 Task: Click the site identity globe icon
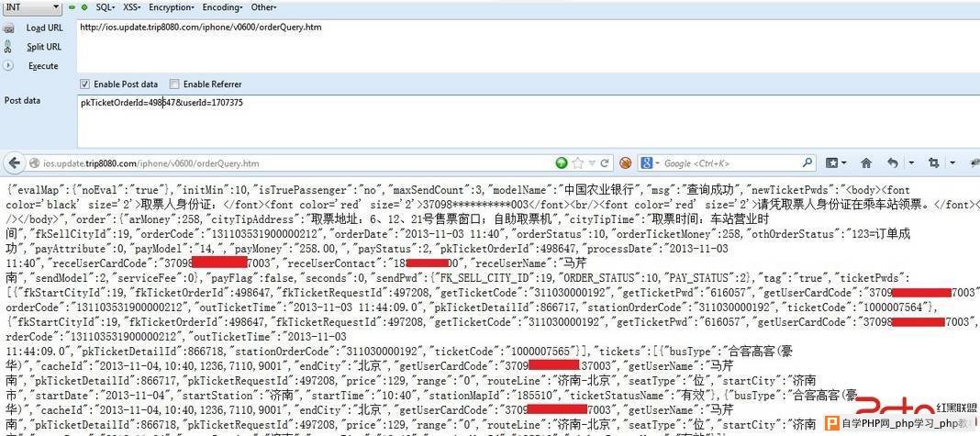tap(34, 163)
